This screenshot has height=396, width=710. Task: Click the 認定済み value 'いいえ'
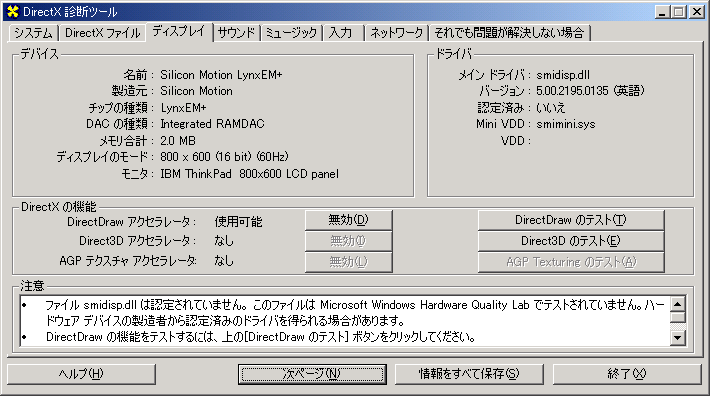pyautogui.click(x=551, y=108)
